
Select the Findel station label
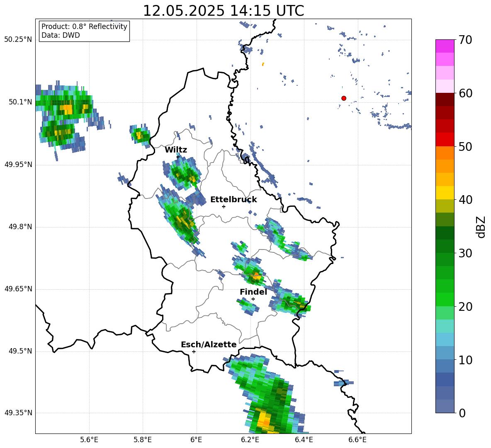[x=253, y=292]
